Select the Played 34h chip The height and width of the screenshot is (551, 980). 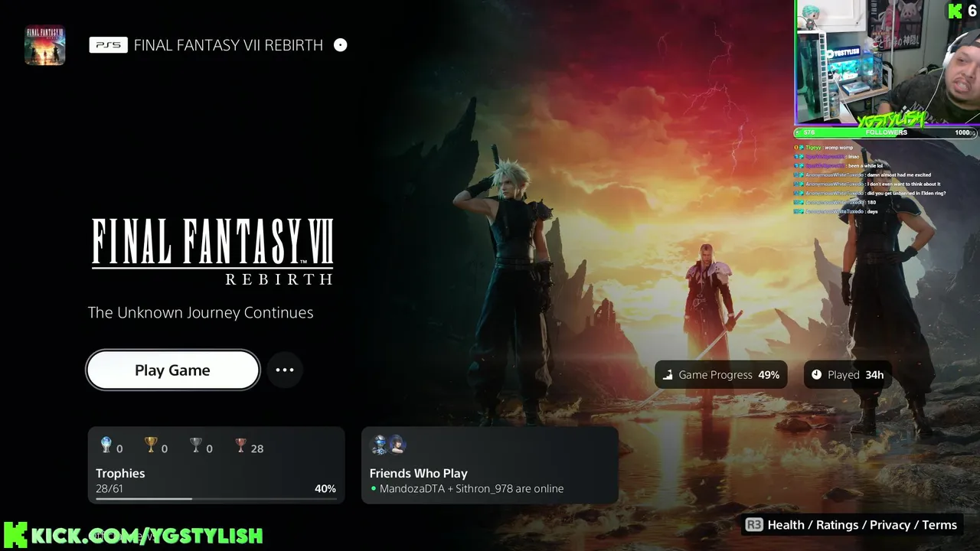pos(848,374)
